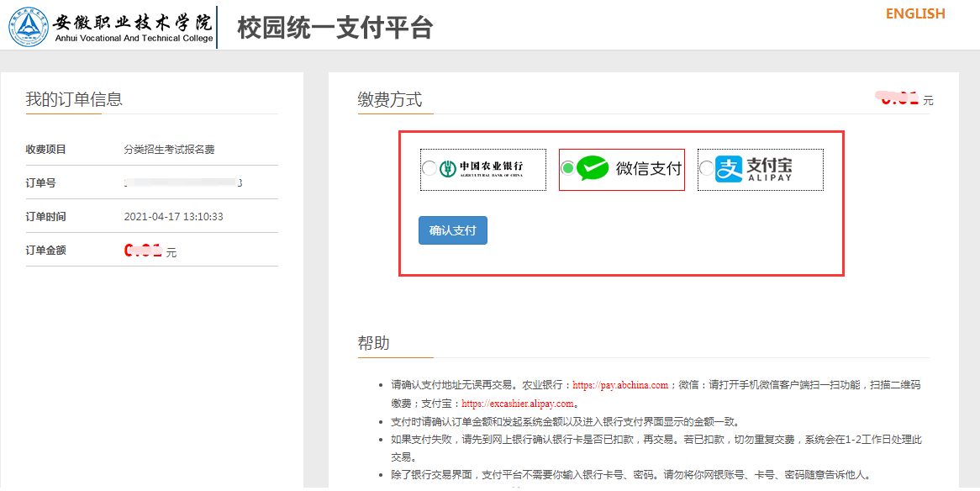Click the green WeChat Pay icon
Screen dimensions: 980x491
point(593,169)
